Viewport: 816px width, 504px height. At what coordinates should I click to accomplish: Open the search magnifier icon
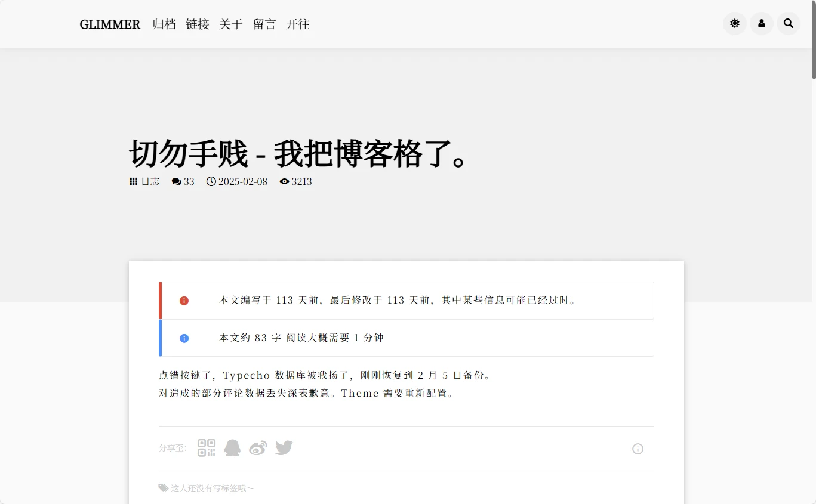(x=789, y=24)
